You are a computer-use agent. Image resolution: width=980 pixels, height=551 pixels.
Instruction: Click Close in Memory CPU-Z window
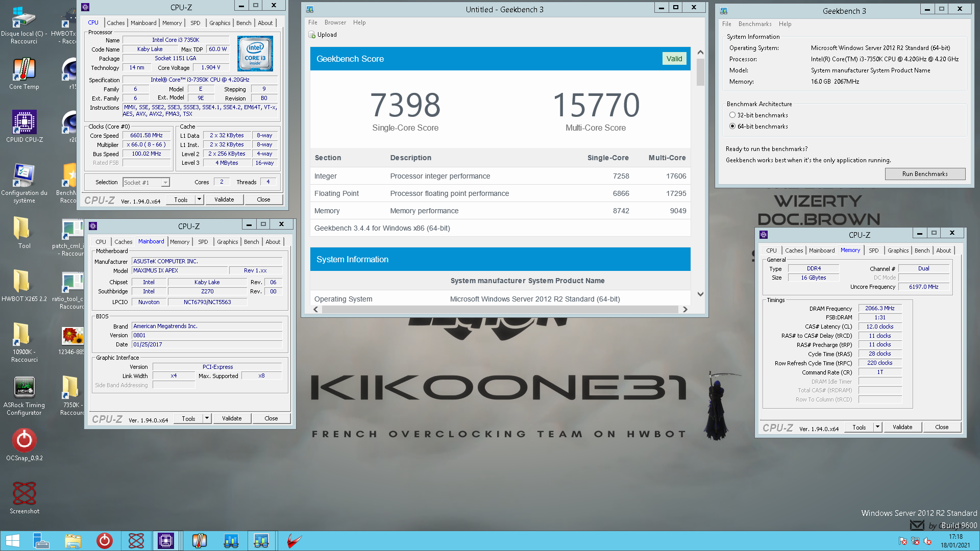pos(942,427)
